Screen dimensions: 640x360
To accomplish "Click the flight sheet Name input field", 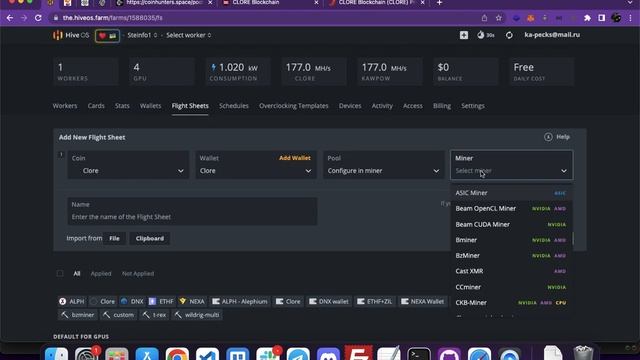I will coord(192,211).
